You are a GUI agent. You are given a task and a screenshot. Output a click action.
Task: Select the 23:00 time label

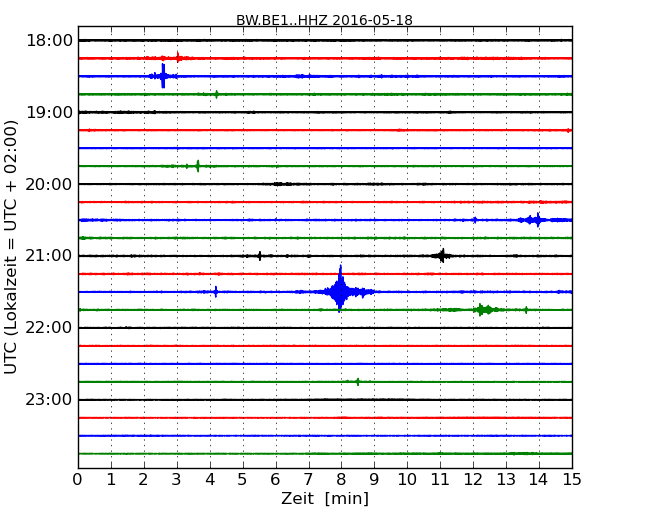click(x=50, y=400)
